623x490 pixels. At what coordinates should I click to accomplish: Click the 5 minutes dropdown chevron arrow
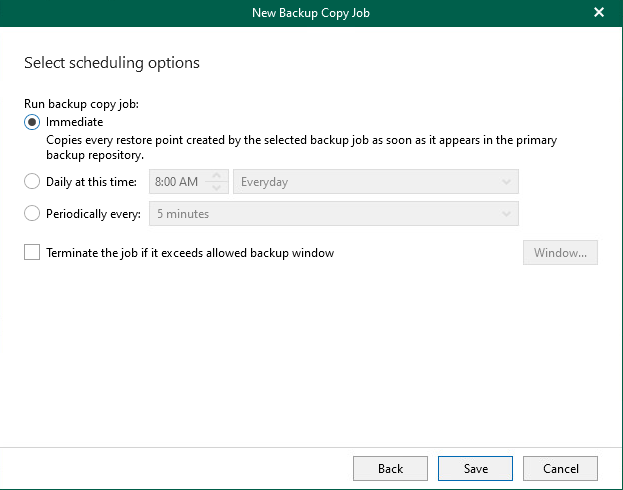tap(506, 214)
